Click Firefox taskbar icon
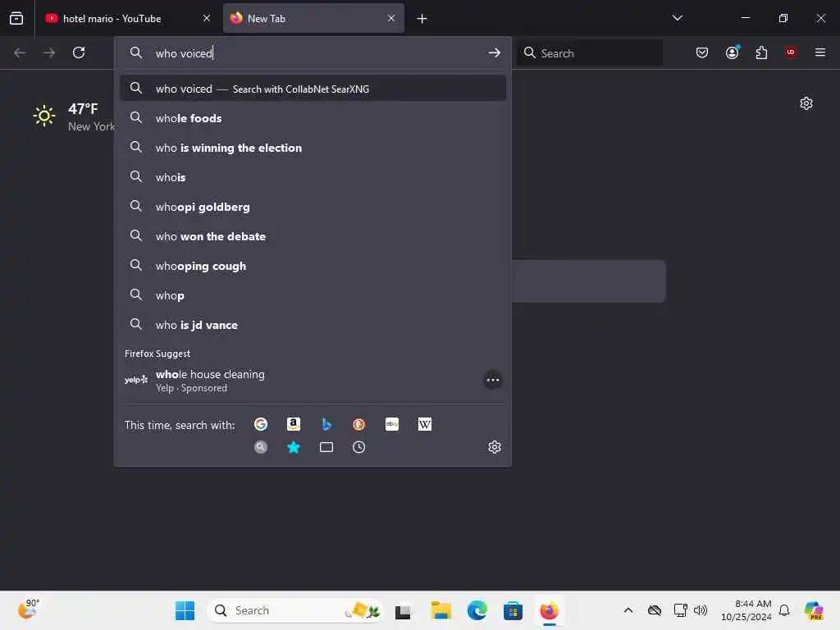 point(549,610)
